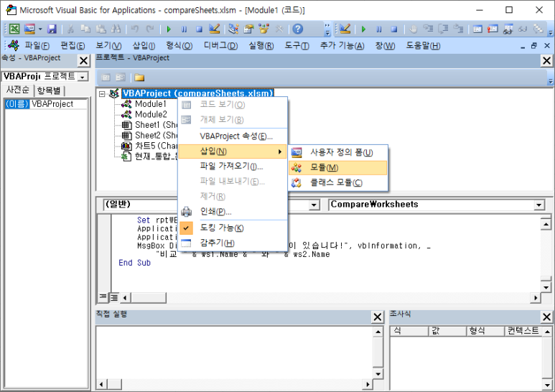Open the 삽입(N) submenu entry
The width and height of the screenshot is (555, 392).
233,151
